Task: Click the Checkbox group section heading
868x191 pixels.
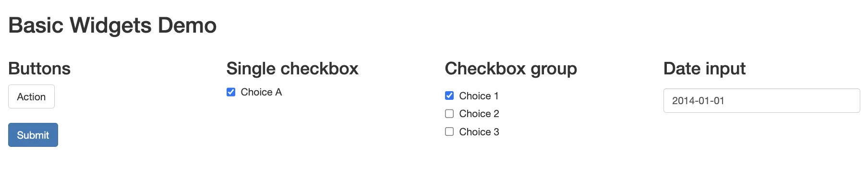Action: coord(511,69)
